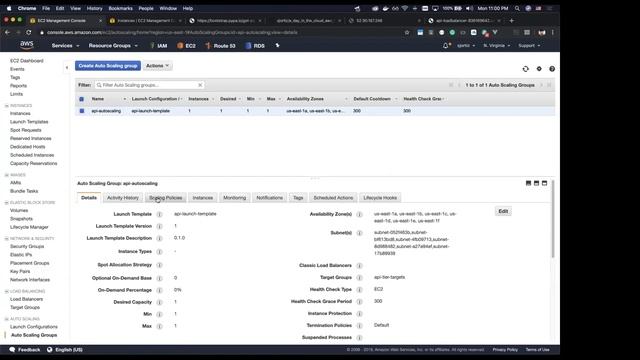
Task: Bookmark this page with the star icon
Action: 407,32
